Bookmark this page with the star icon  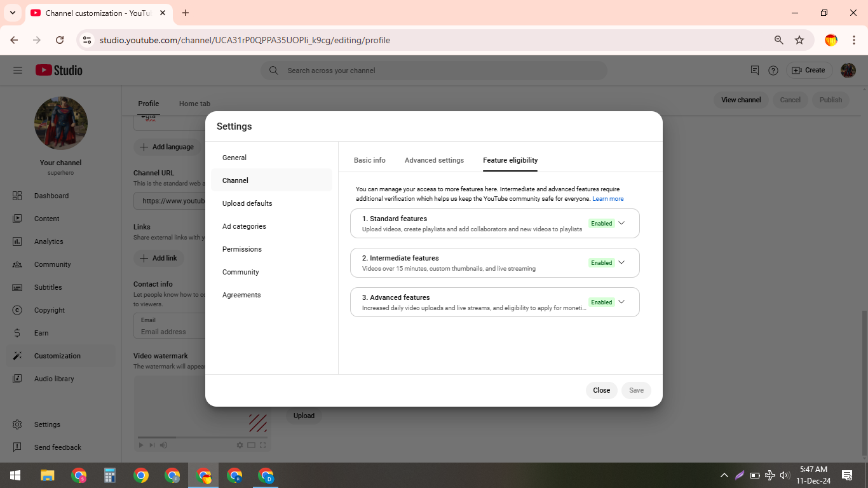click(799, 40)
